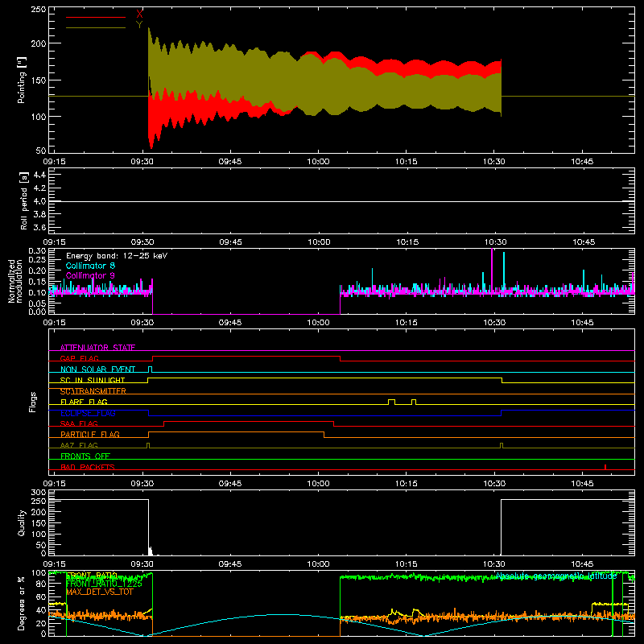Click the 'Normalized modulation' axis title
The width and height of the screenshot is (644, 644).
pos(15,281)
